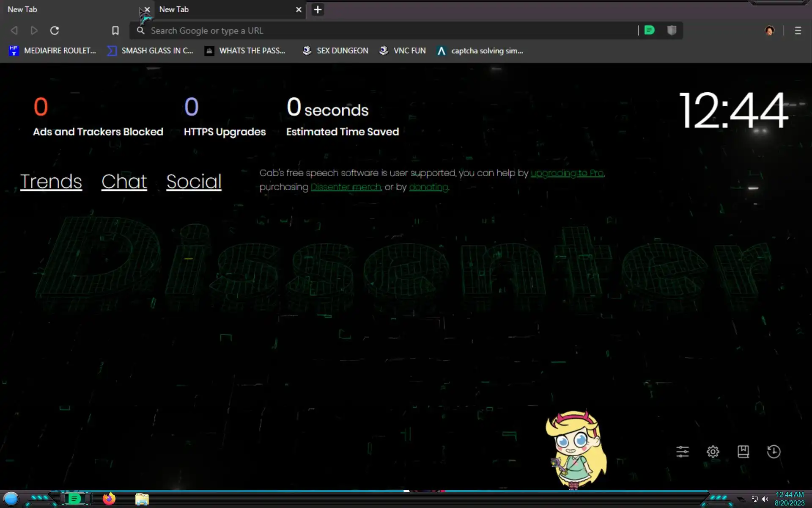The width and height of the screenshot is (812, 508).
Task: Open a new tab with plus button
Action: click(318, 9)
